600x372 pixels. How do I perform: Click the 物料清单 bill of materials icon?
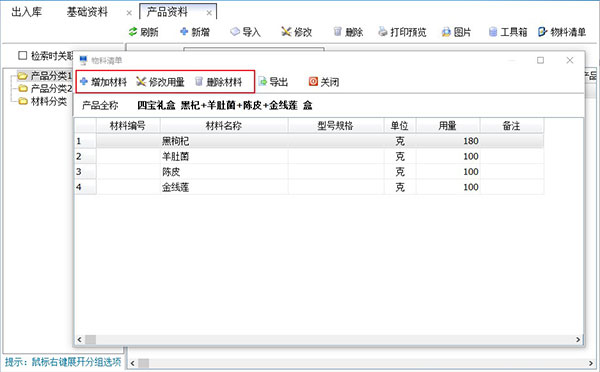coord(543,32)
